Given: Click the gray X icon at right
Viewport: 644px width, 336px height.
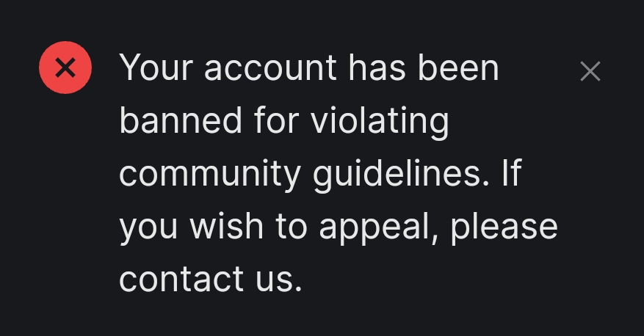Looking at the screenshot, I should click(x=590, y=71).
